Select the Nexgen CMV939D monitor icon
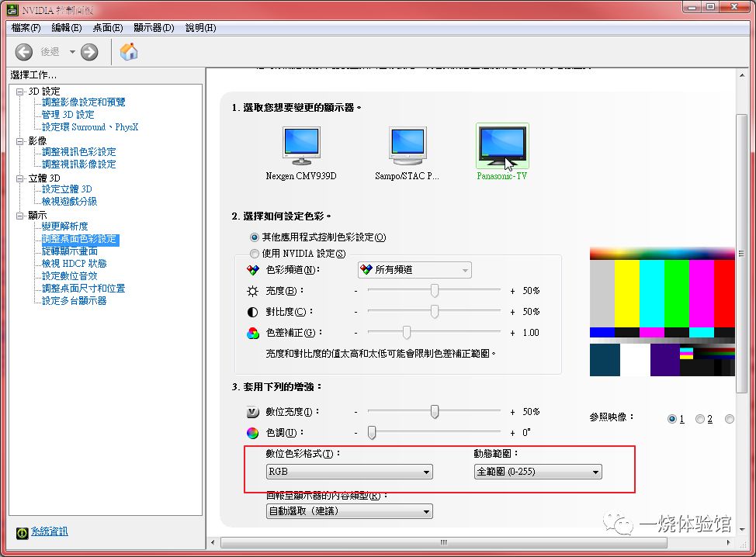This screenshot has width=756, height=557. click(x=301, y=146)
